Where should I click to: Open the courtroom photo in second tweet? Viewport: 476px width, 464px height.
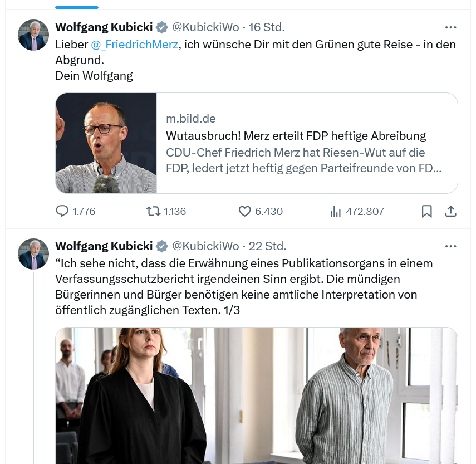tap(256, 395)
